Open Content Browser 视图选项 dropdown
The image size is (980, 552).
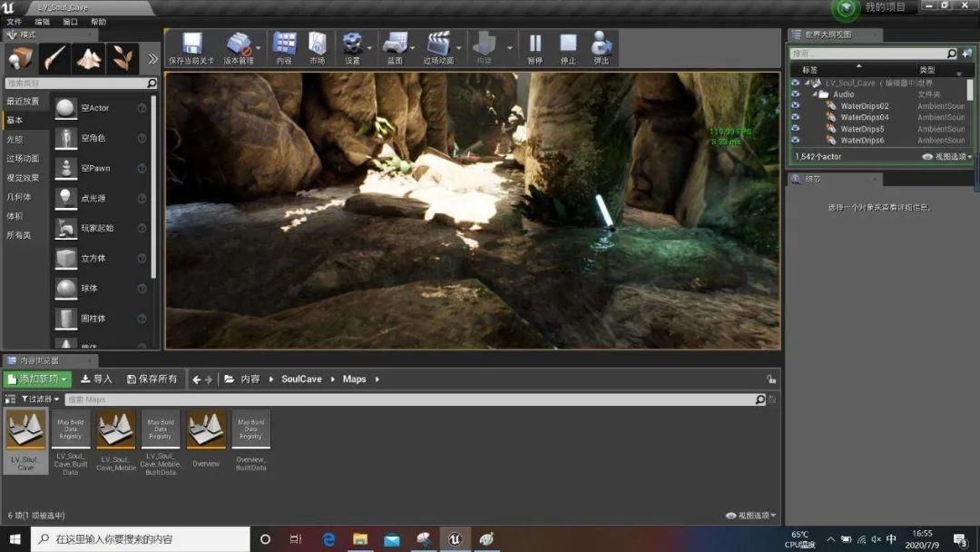coord(750,516)
